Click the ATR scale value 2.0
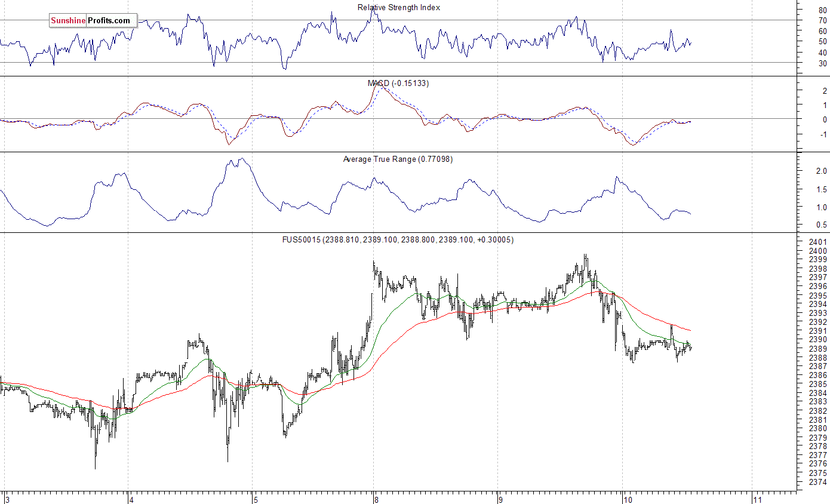This screenshot has height=504, width=830. pyautogui.click(x=822, y=171)
